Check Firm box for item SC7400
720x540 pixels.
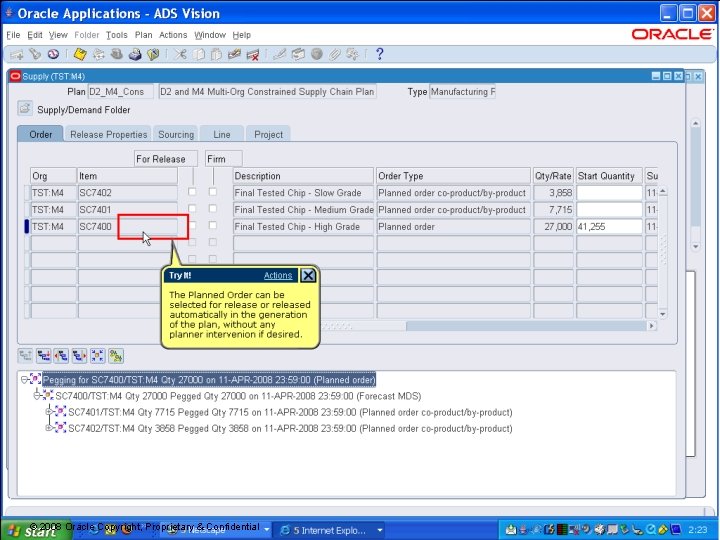[213, 225]
